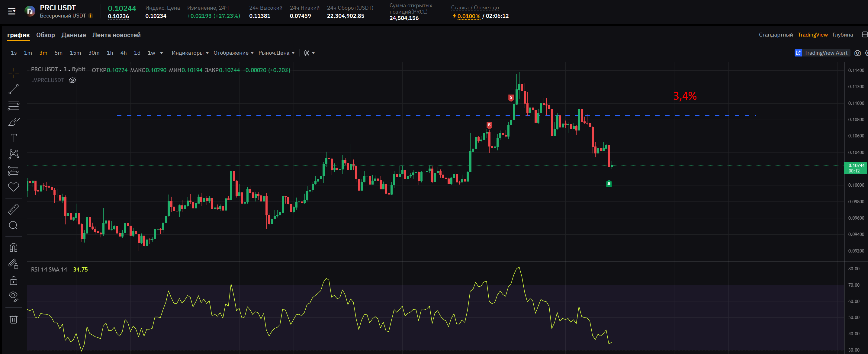Toggle lock all drawing tools
This screenshot has width=868, height=354.
14,281
